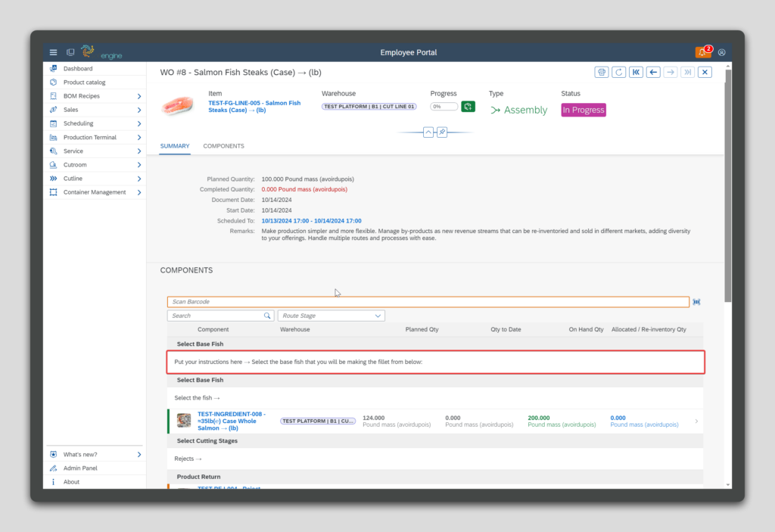Expand the Production Terminal chevron
Screen dimensions: 775x532
pos(139,138)
